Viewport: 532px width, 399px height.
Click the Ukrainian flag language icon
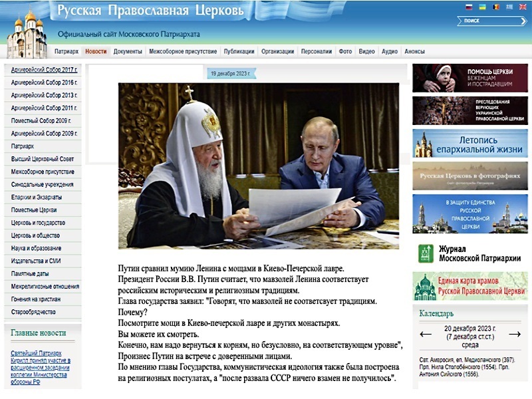coord(481,7)
